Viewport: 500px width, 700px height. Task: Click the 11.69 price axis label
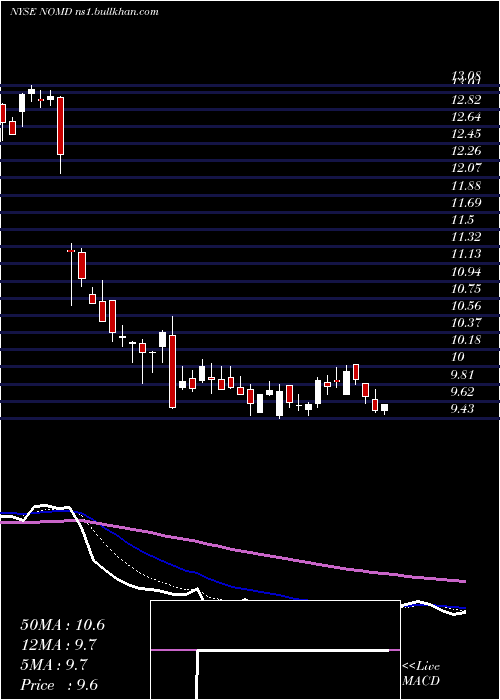coord(466,203)
